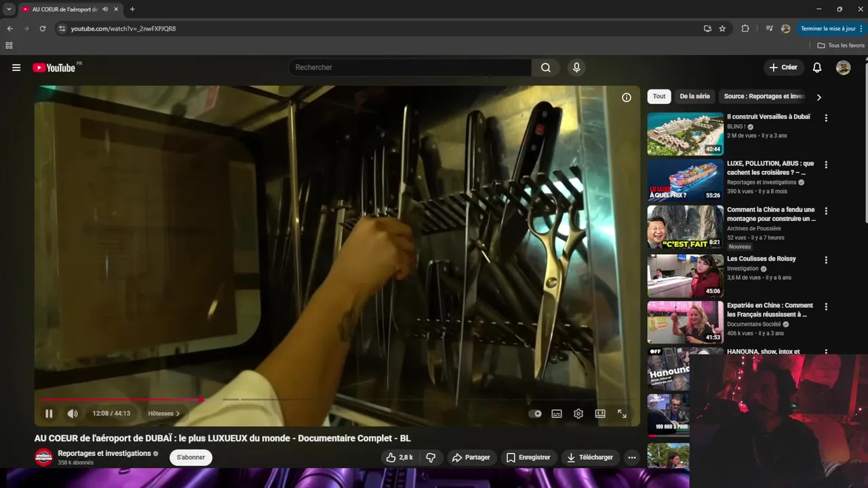The height and width of the screenshot is (488, 868).
Task: Open Il construit Versailles à Dubaï thumbnail
Action: click(686, 134)
